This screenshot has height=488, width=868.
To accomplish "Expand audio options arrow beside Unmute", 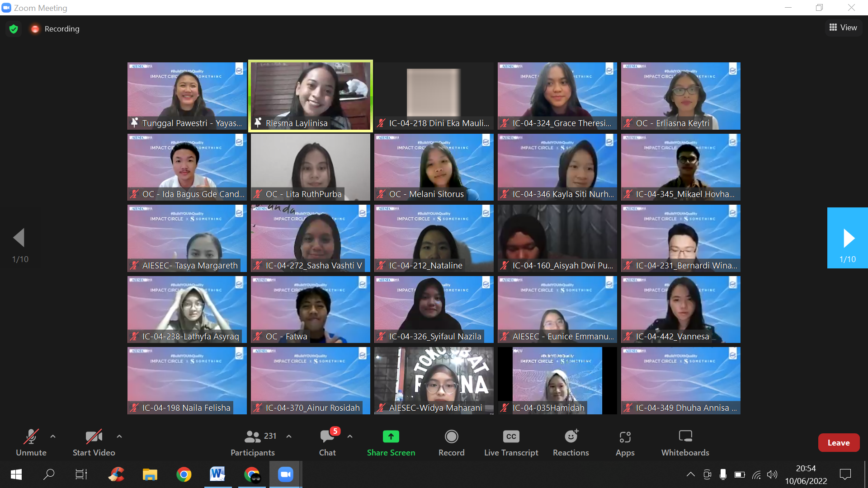I will (x=53, y=436).
